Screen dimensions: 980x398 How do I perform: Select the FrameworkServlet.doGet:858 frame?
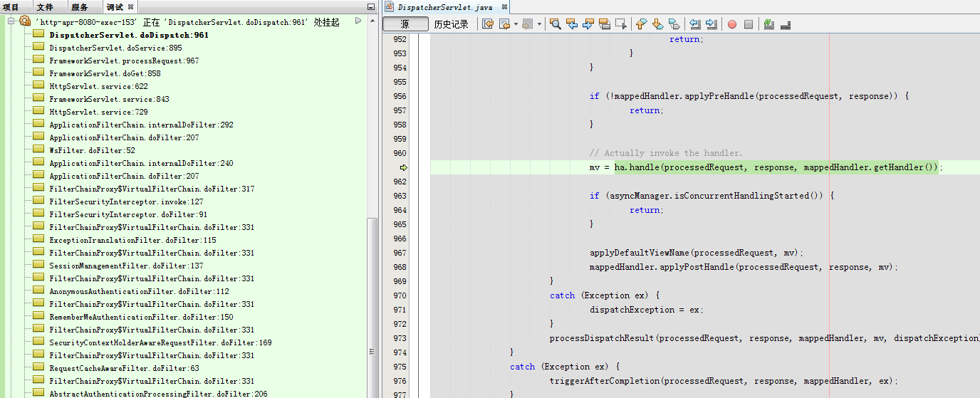coord(105,73)
